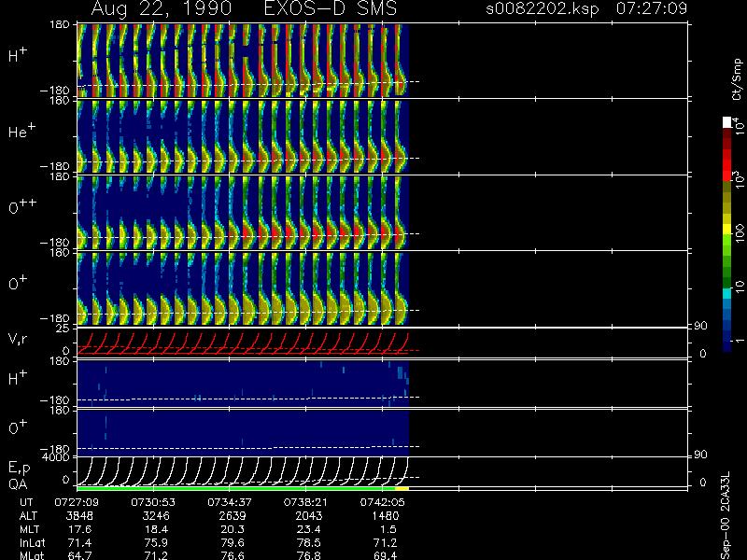Click the '90' right-axis label beside E,p panel

(700, 455)
